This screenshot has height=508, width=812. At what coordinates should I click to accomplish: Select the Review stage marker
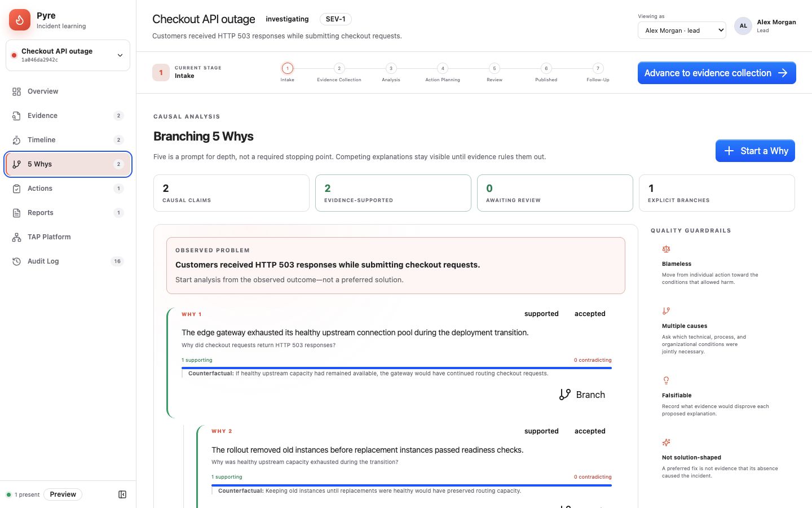[x=495, y=68]
